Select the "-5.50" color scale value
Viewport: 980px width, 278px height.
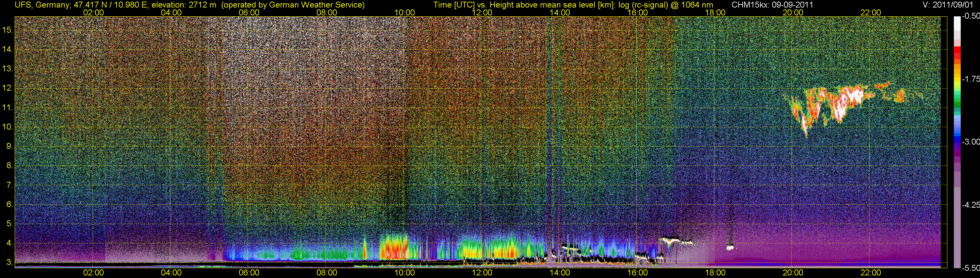coord(971,268)
